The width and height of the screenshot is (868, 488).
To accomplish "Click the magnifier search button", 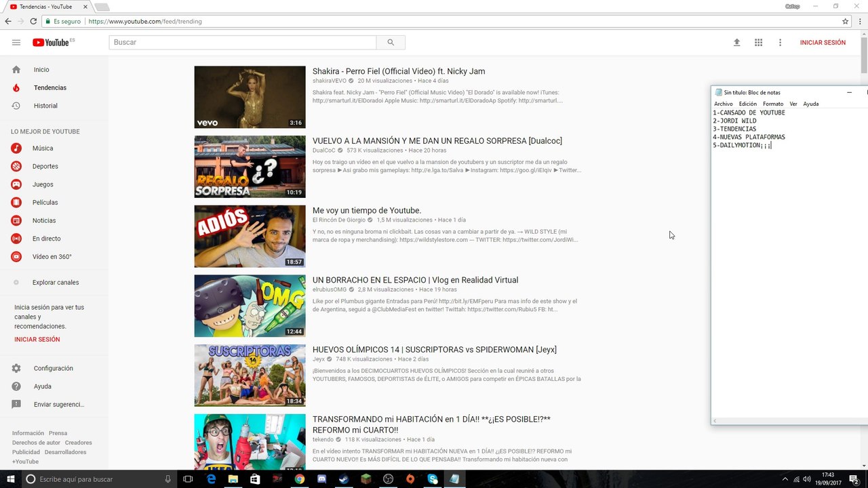I will pyautogui.click(x=391, y=42).
